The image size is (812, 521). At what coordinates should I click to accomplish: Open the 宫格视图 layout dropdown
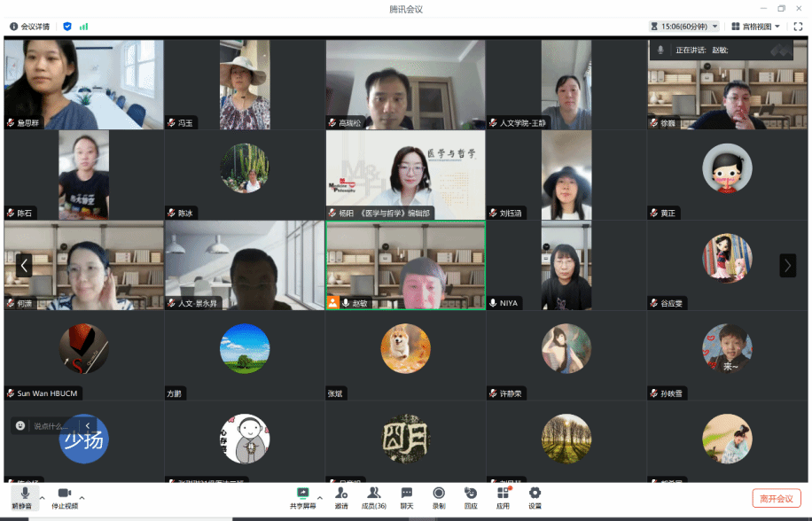point(755,27)
